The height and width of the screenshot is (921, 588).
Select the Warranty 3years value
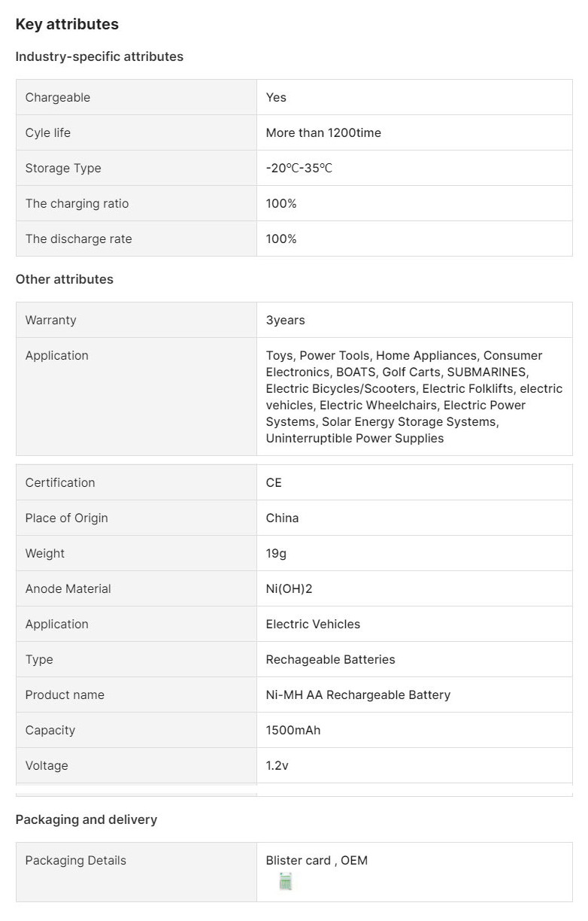(286, 320)
